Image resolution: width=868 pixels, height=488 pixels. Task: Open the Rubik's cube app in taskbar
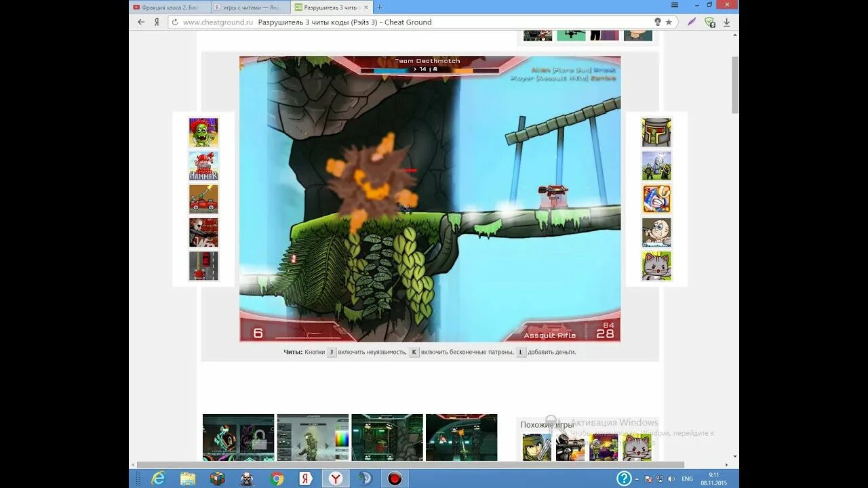click(217, 479)
